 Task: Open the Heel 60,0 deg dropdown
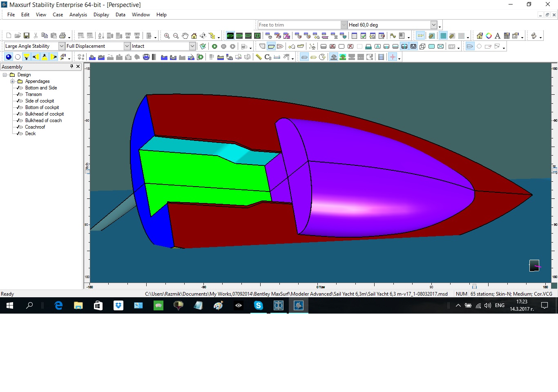[x=434, y=25]
